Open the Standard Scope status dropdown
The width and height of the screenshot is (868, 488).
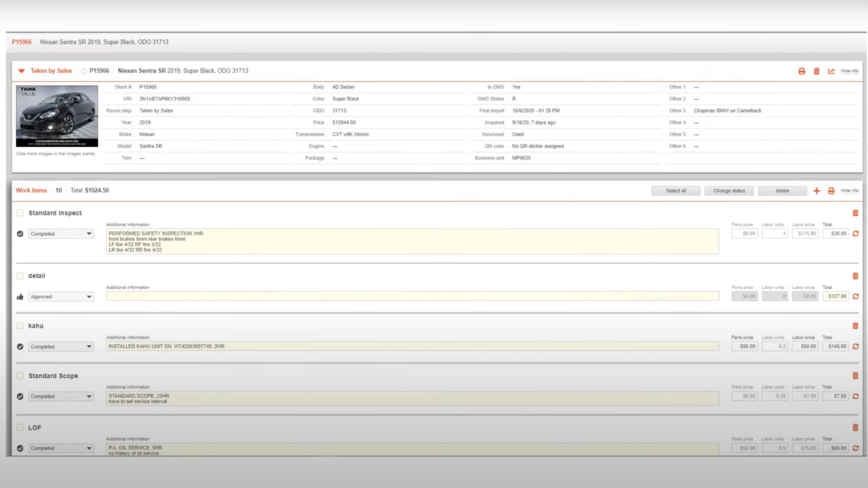coord(61,396)
